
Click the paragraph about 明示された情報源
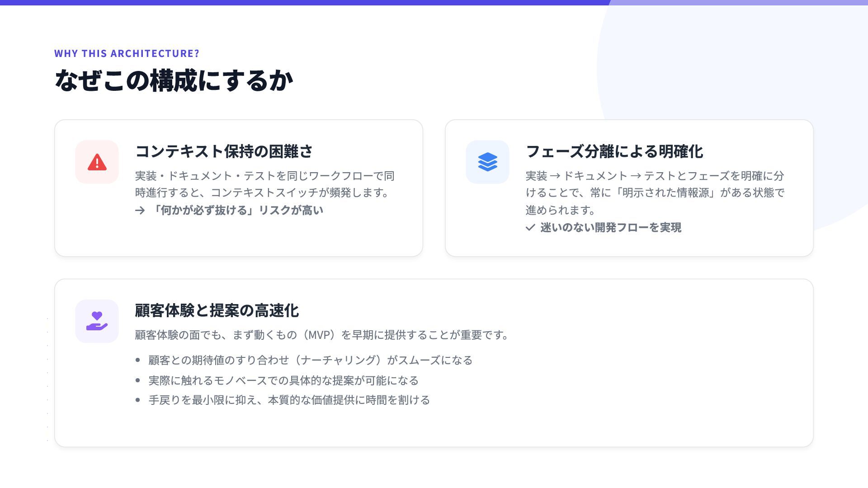(655, 193)
